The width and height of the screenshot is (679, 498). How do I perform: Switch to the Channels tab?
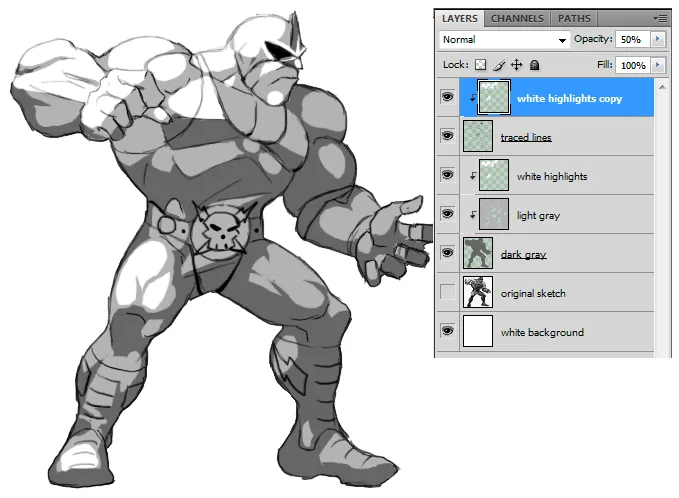[517, 19]
